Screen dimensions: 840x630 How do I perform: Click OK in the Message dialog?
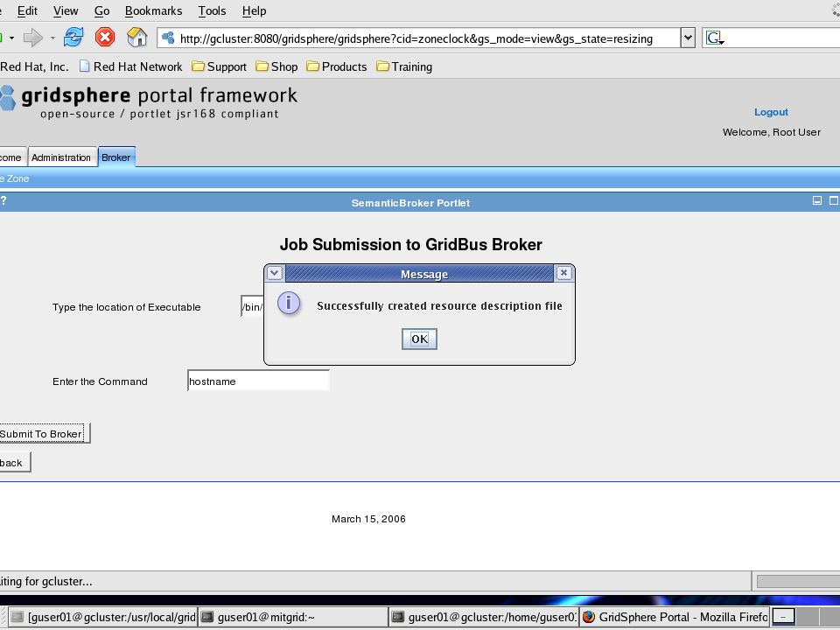(x=419, y=339)
